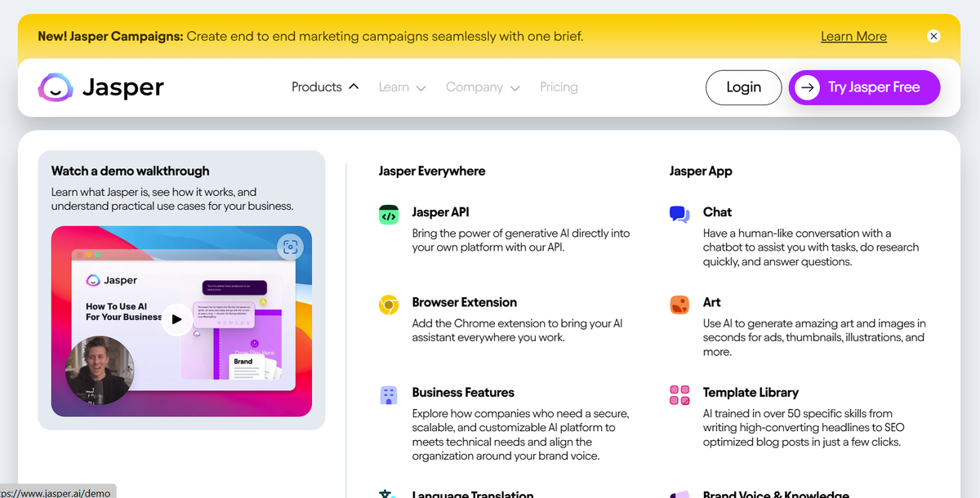Open the Jasper API product link

click(x=440, y=212)
